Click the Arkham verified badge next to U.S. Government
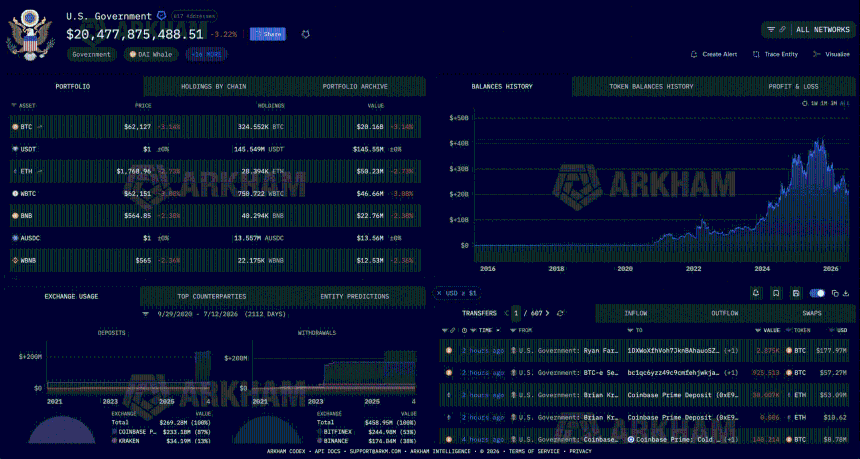 [162, 16]
